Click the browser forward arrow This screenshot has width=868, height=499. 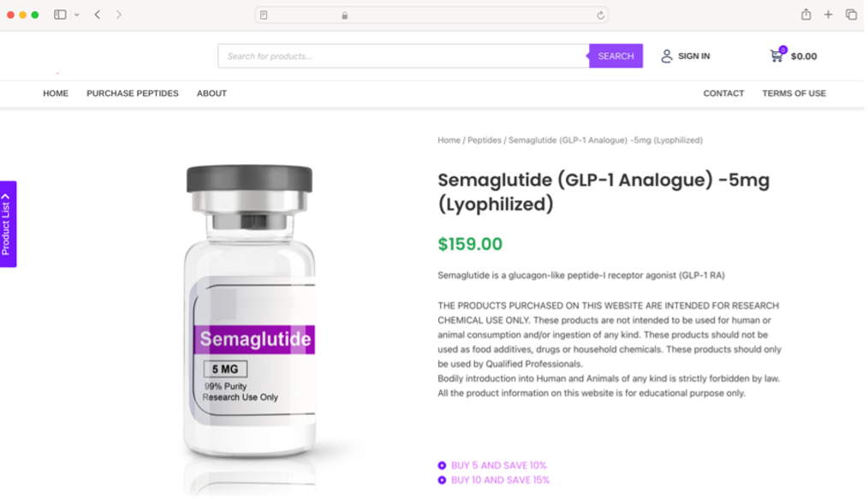pyautogui.click(x=118, y=15)
